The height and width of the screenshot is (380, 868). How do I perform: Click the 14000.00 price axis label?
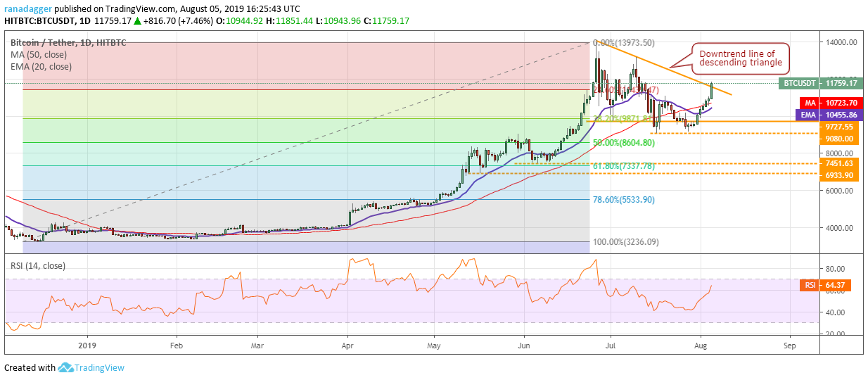pyautogui.click(x=840, y=42)
